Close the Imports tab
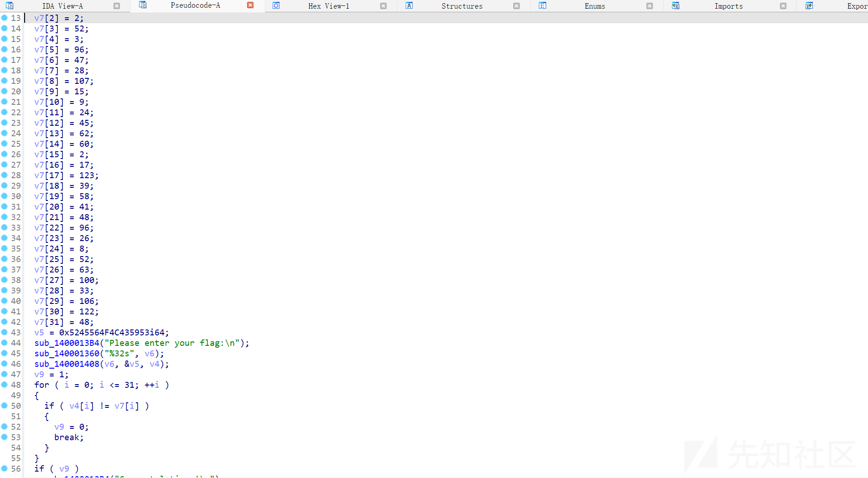This screenshot has height=478, width=868. pyautogui.click(x=783, y=6)
